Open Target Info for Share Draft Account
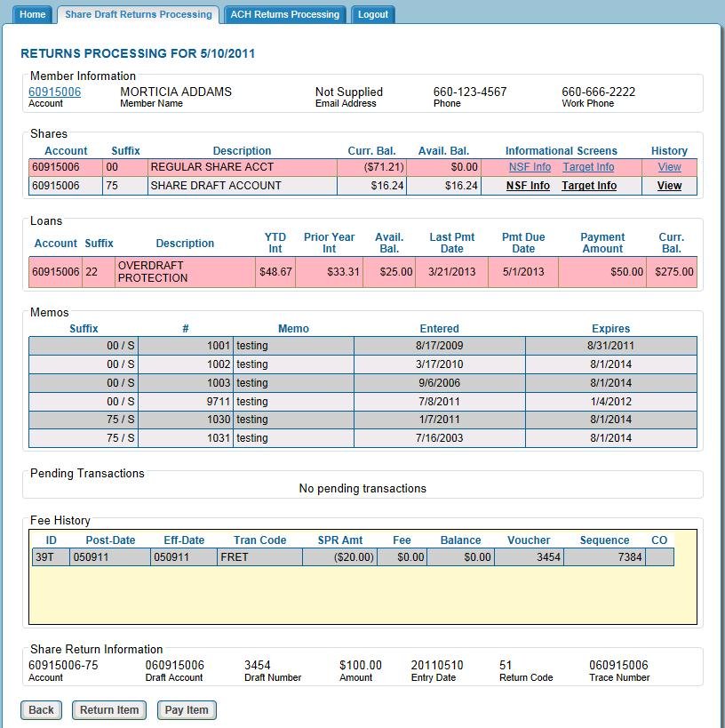The height and width of the screenshot is (728, 725). 588,186
